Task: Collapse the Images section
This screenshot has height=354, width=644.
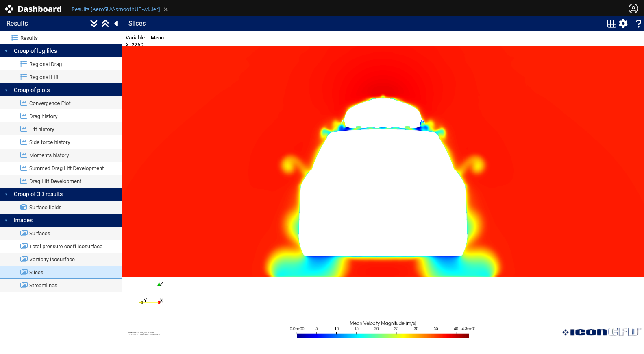Action: 6,220
